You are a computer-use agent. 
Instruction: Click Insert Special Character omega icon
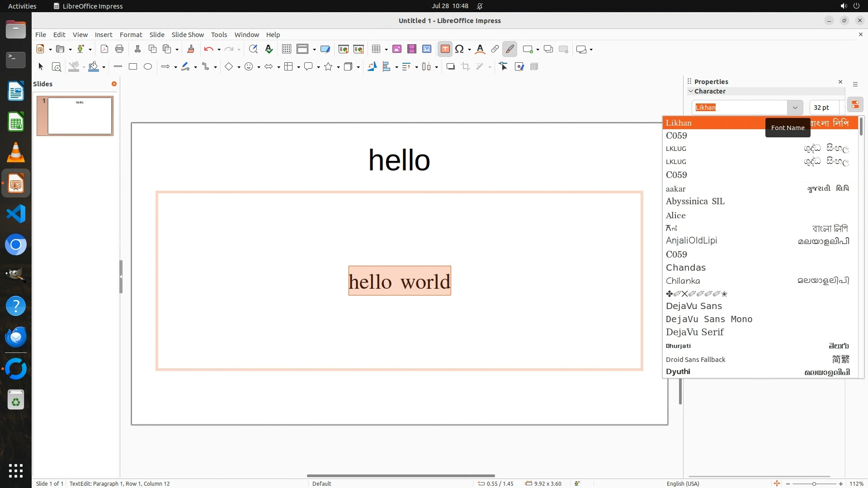click(459, 49)
